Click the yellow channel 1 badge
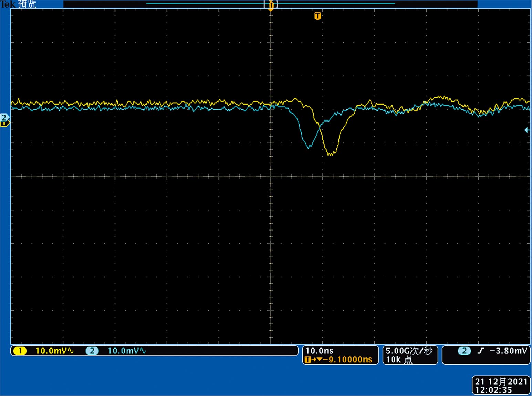This screenshot has width=532, height=396. tap(20, 351)
